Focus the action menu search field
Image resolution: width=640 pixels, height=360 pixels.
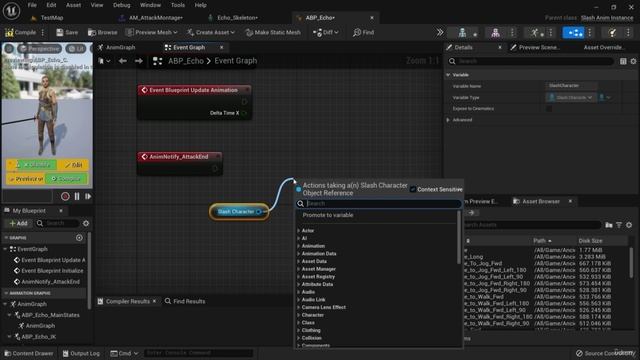[379, 203]
